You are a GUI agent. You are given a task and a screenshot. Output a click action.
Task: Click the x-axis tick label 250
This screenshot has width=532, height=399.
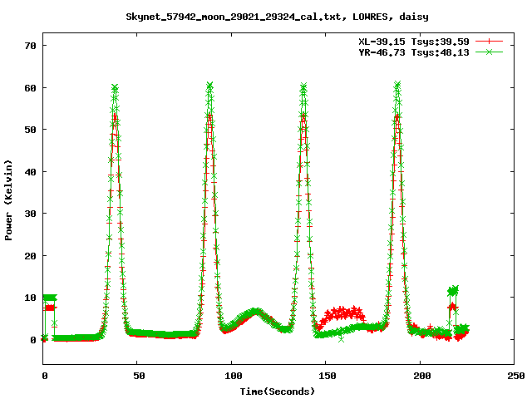[516, 376]
